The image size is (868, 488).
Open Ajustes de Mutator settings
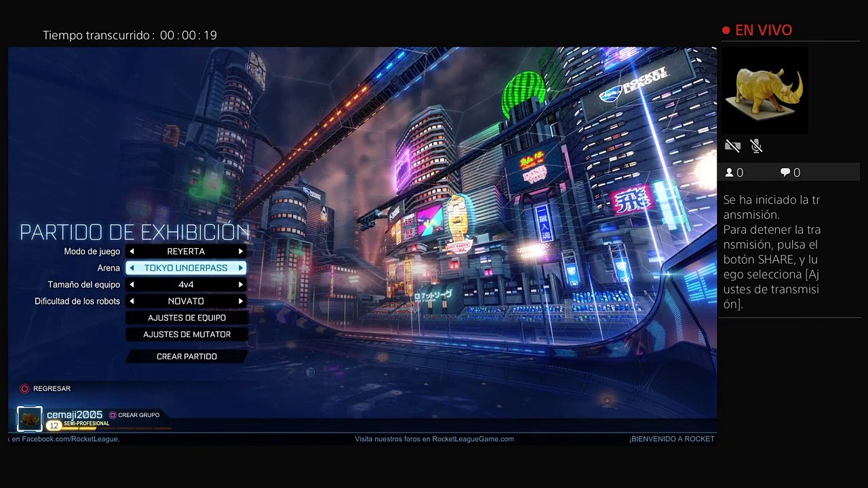[186, 334]
